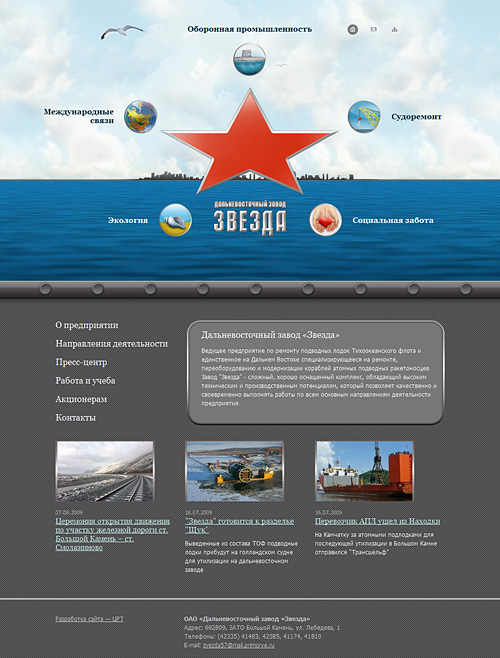Open the 'Контакты' page
Screen dimensions: 500x658
[76, 418]
